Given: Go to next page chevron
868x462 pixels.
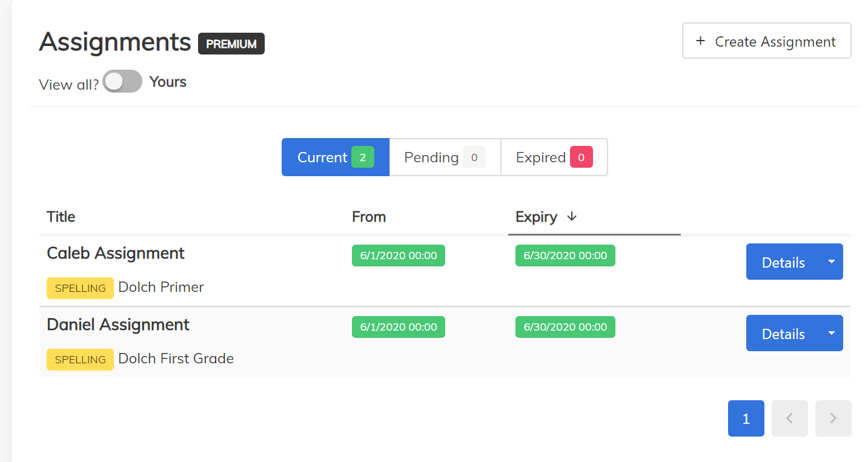Looking at the screenshot, I should pyautogui.click(x=833, y=418).
